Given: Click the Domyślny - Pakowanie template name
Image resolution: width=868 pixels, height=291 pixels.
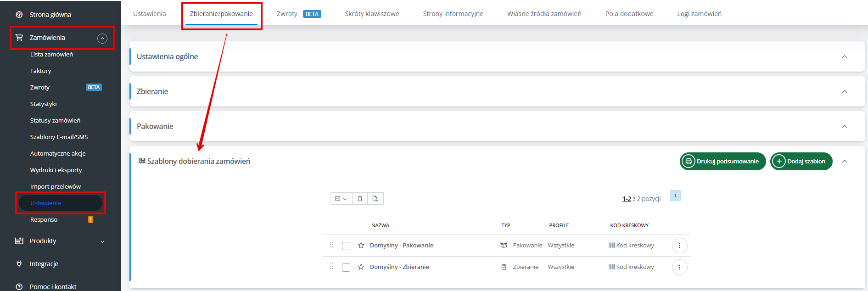Looking at the screenshot, I should pos(402,246).
